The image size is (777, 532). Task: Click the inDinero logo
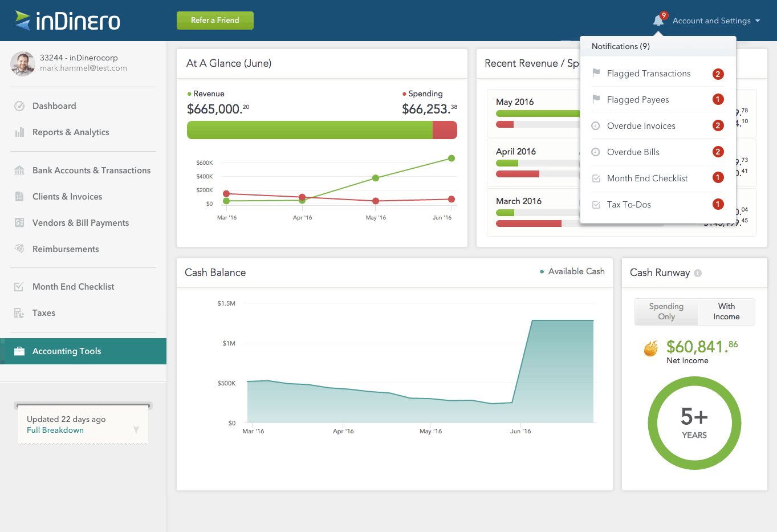click(67, 21)
